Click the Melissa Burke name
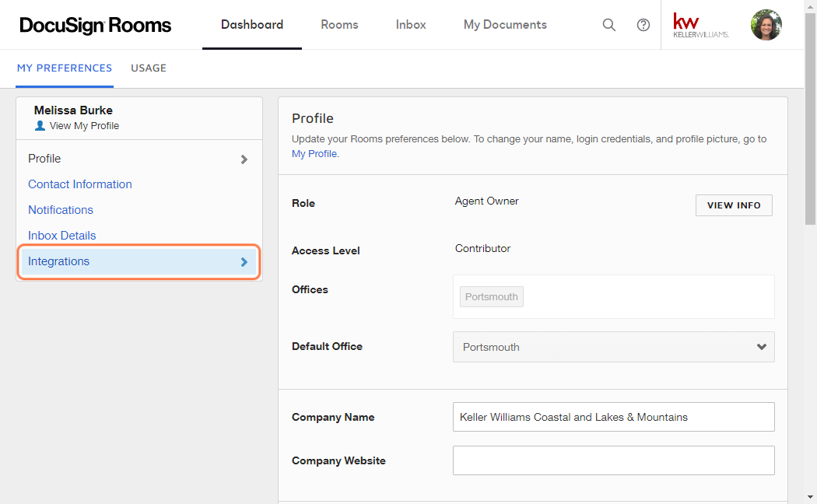Image resolution: width=817 pixels, height=504 pixels. coord(73,110)
